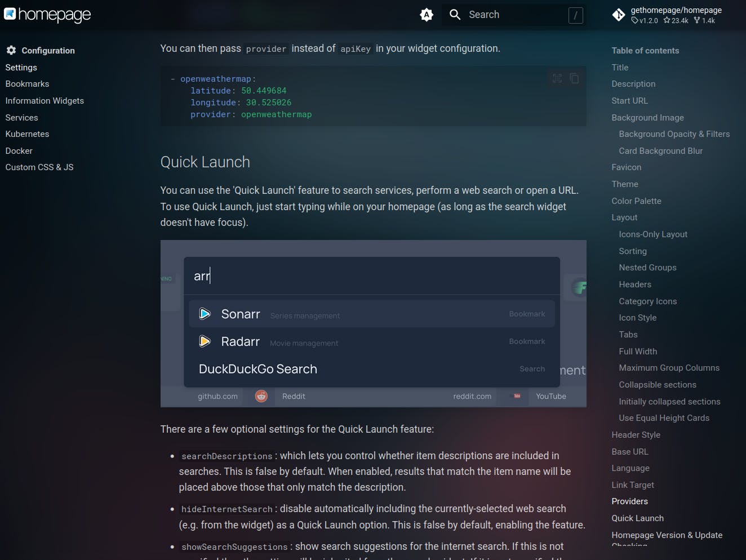Jump to Headers section
This screenshot has width=746, height=560.
click(x=635, y=285)
